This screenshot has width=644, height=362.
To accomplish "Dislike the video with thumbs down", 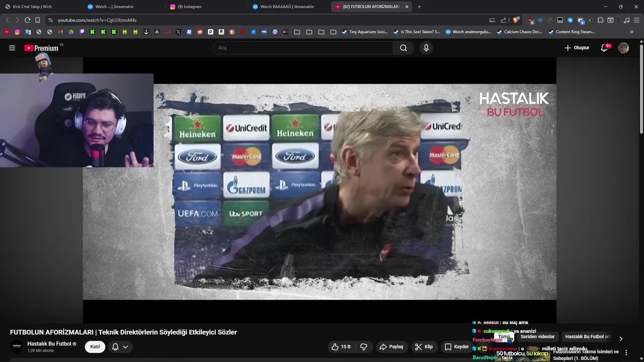I will coord(364,347).
